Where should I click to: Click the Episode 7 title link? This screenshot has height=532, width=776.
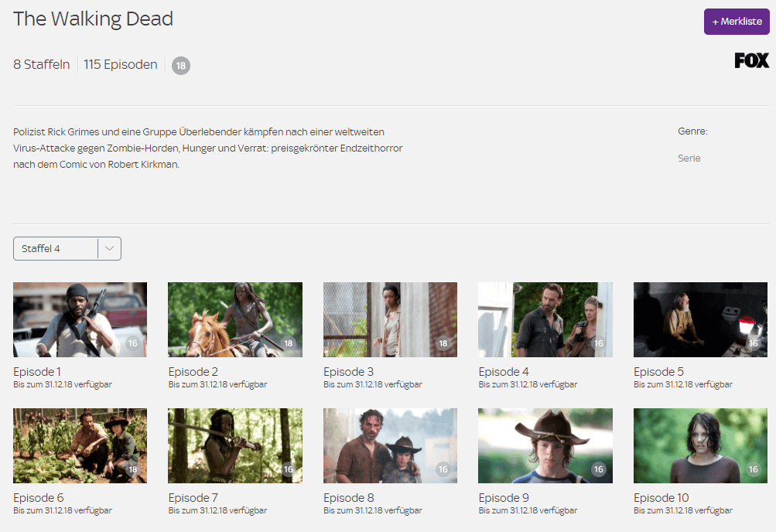click(193, 497)
